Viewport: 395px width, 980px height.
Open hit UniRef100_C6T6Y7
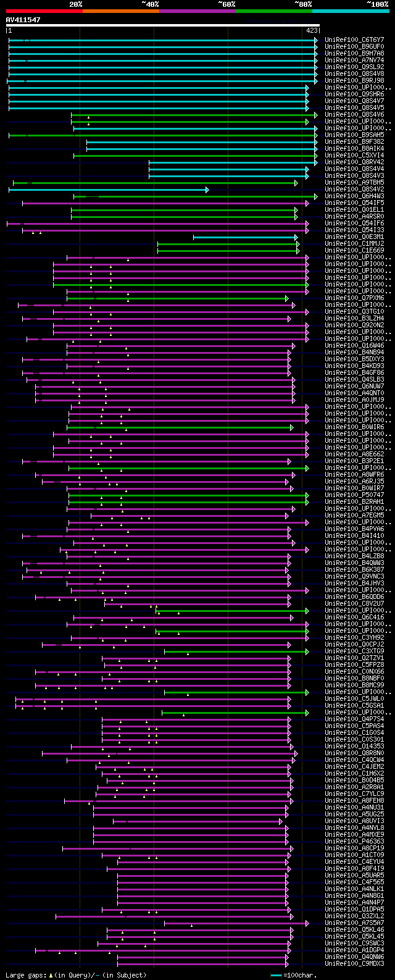[354, 40]
